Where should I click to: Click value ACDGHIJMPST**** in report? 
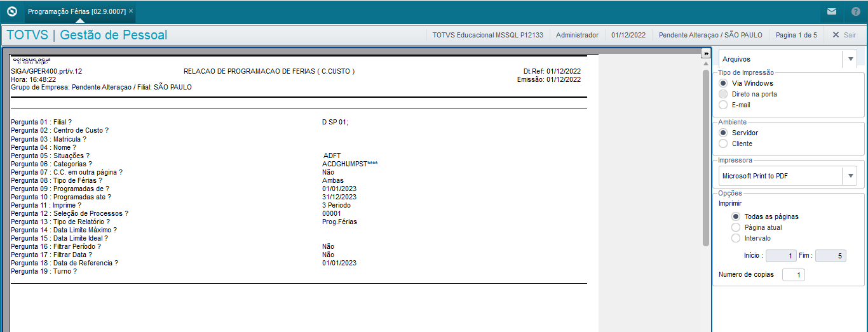click(x=350, y=164)
